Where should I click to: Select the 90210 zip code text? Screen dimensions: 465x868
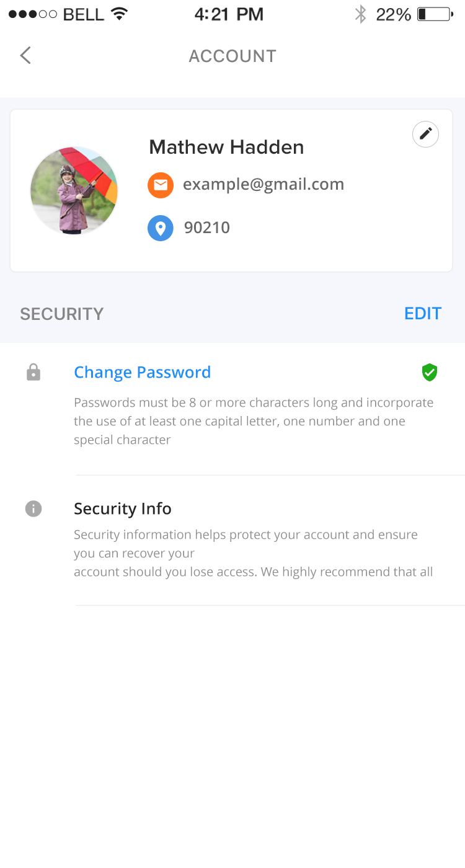tap(207, 228)
